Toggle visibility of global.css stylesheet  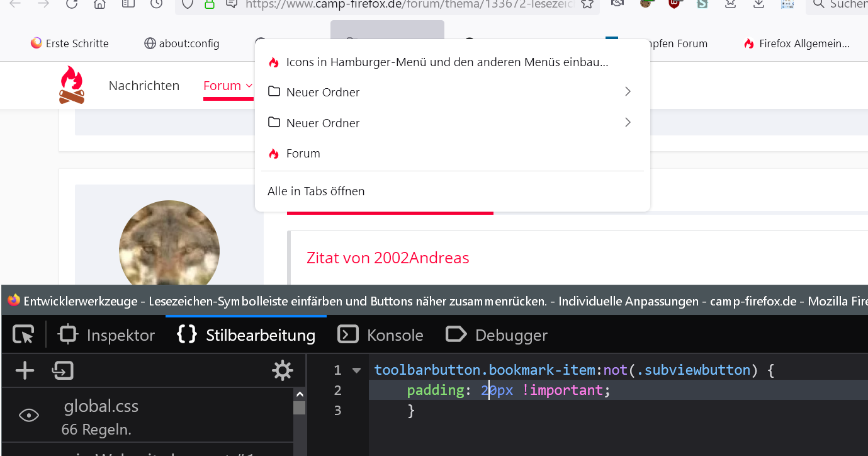click(x=29, y=415)
